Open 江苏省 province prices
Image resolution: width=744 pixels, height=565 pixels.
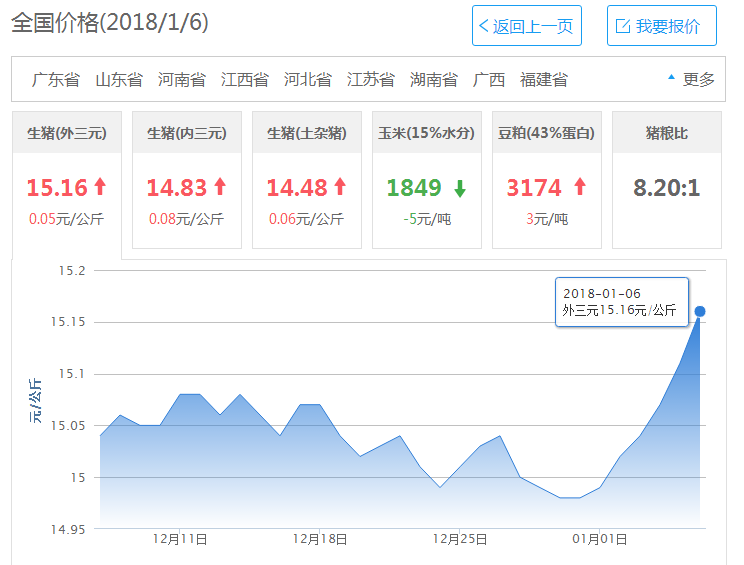pyautogui.click(x=371, y=79)
